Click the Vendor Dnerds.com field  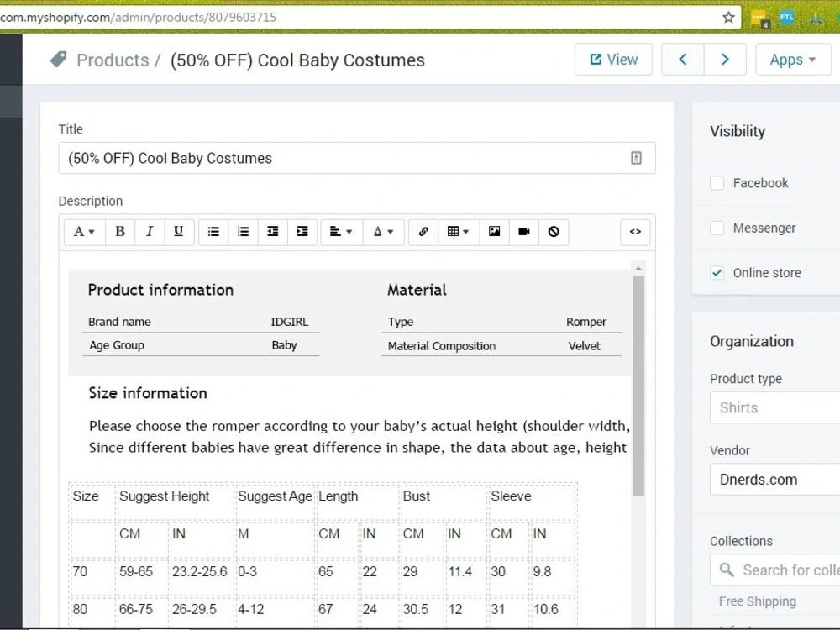774,480
